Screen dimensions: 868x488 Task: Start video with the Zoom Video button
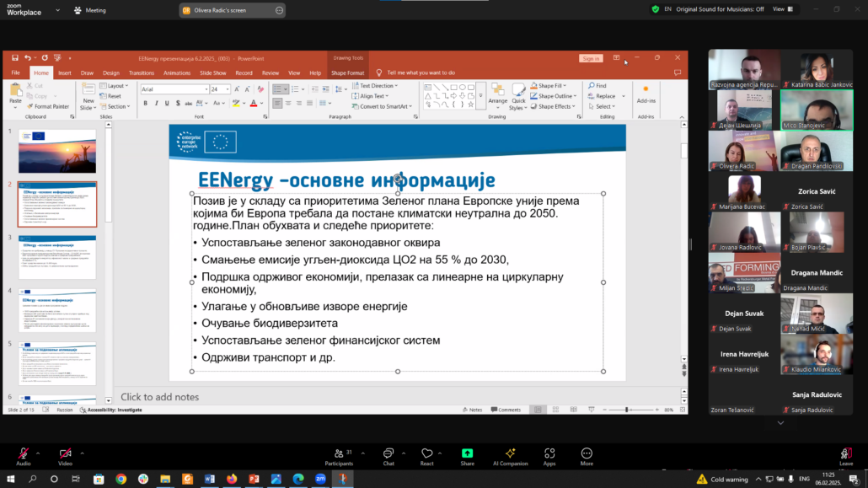tap(66, 457)
